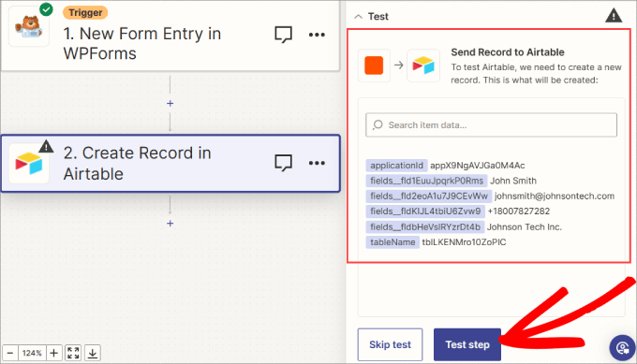The image size is (637, 364).
Task: Export the canvas with the download icon
Action: click(92, 353)
